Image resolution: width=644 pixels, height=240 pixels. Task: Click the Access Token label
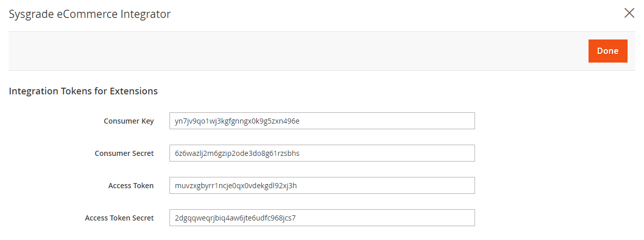(131, 186)
